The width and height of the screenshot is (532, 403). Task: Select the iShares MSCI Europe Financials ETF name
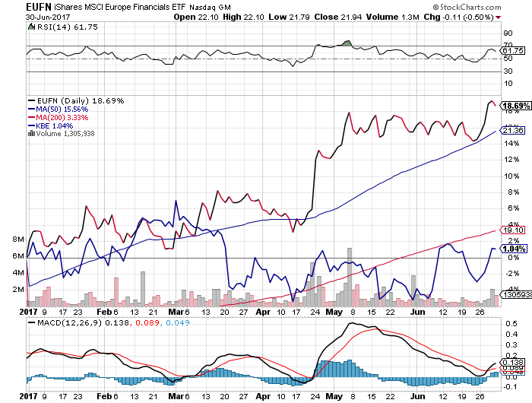click(x=120, y=7)
